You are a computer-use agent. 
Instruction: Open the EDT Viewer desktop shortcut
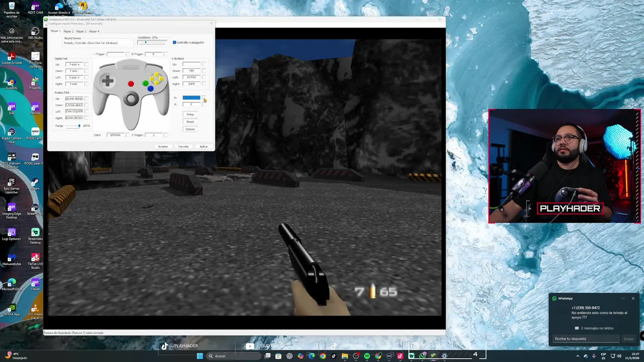click(x=35, y=284)
